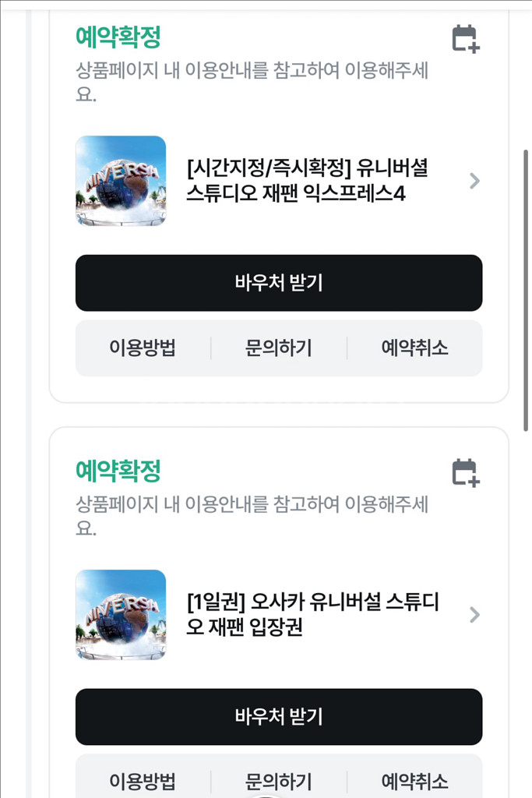Open Express 4 product details chevron
The width and height of the screenshot is (532, 798).
pyautogui.click(x=474, y=182)
